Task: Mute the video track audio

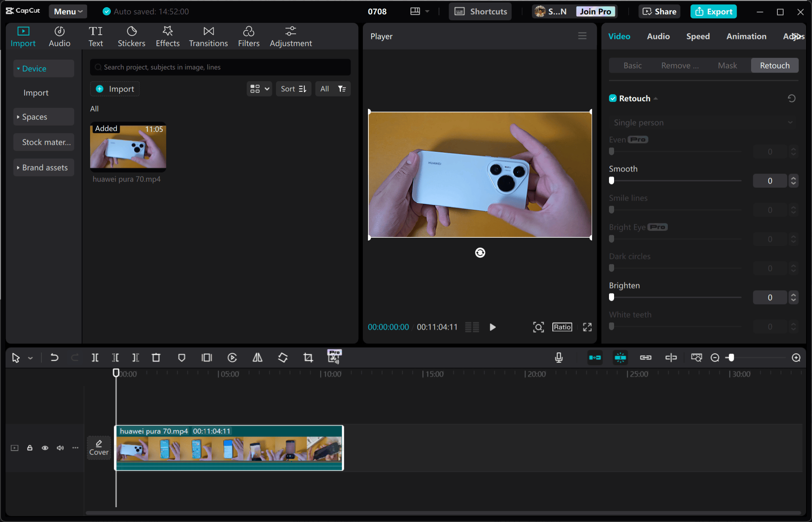Action: 60,448
